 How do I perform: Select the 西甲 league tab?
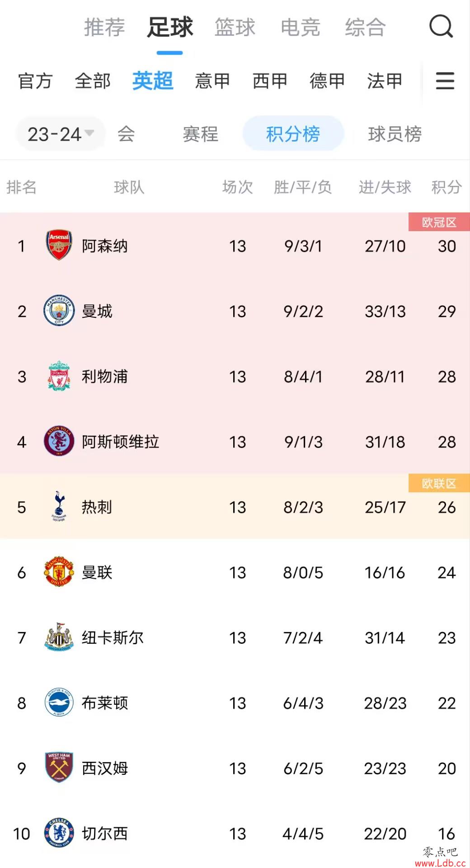[270, 81]
